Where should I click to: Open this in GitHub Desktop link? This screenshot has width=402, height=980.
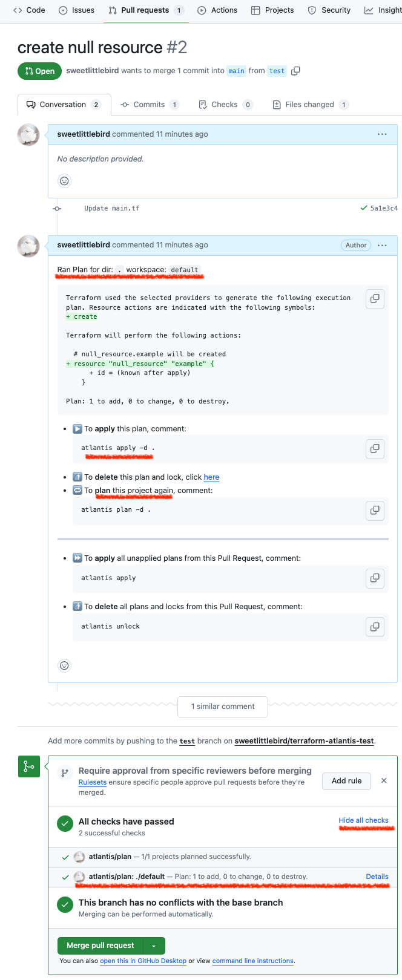click(143, 961)
